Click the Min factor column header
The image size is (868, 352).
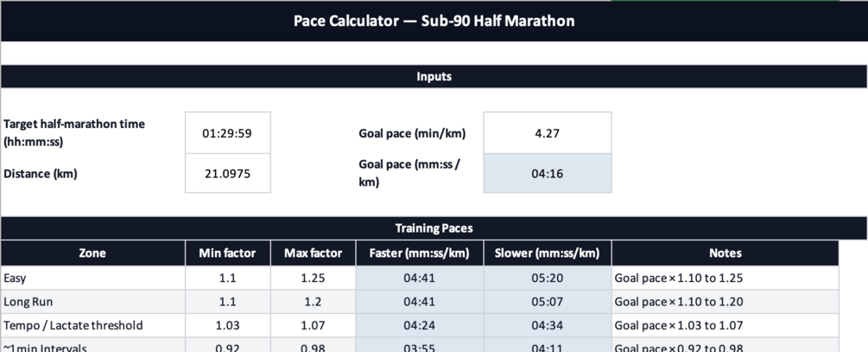pos(228,253)
